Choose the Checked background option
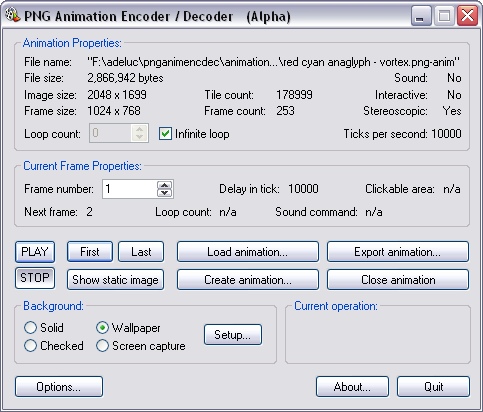The width and height of the screenshot is (483, 412). [30, 346]
